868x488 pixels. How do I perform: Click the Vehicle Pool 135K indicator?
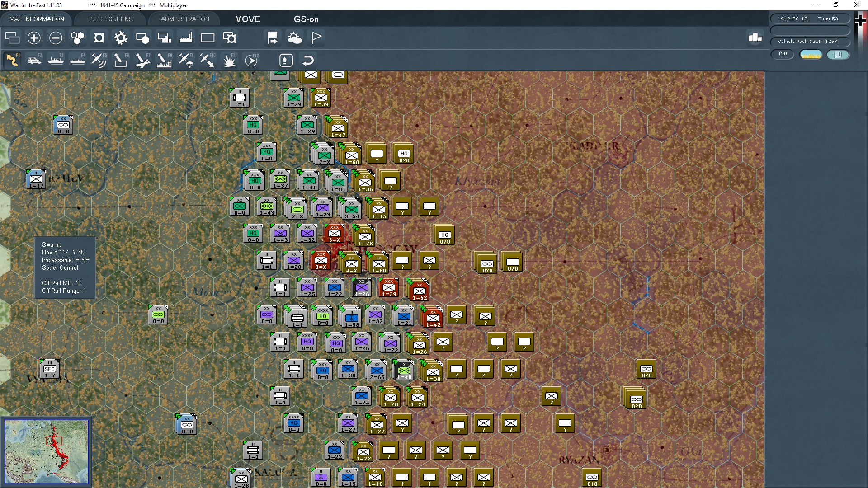point(810,42)
